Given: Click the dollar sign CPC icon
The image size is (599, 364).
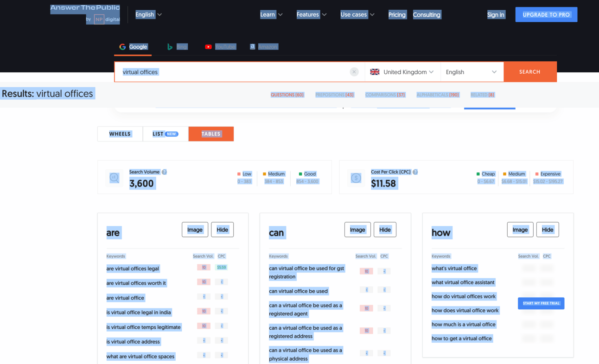Looking at the screenshot, I should click(x=356, y=178).
